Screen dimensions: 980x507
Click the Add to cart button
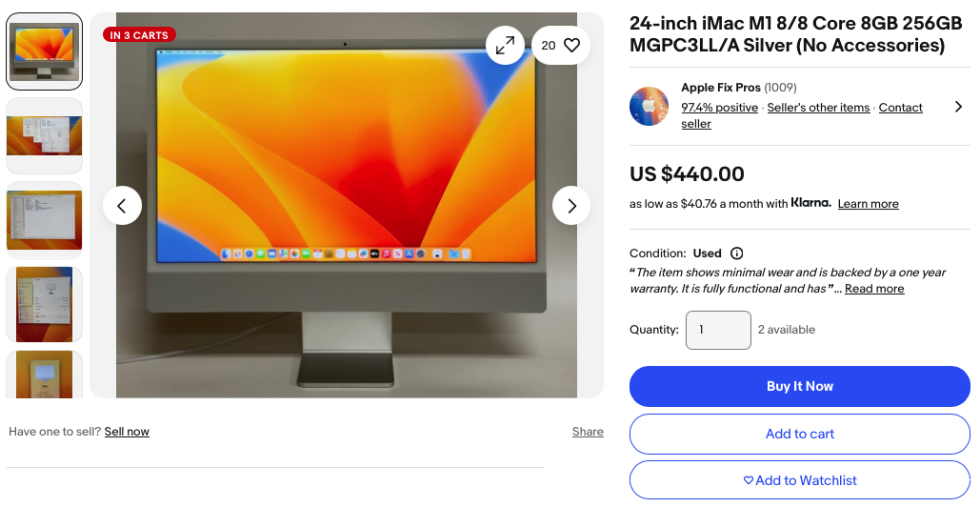click(x=799, y=434)
